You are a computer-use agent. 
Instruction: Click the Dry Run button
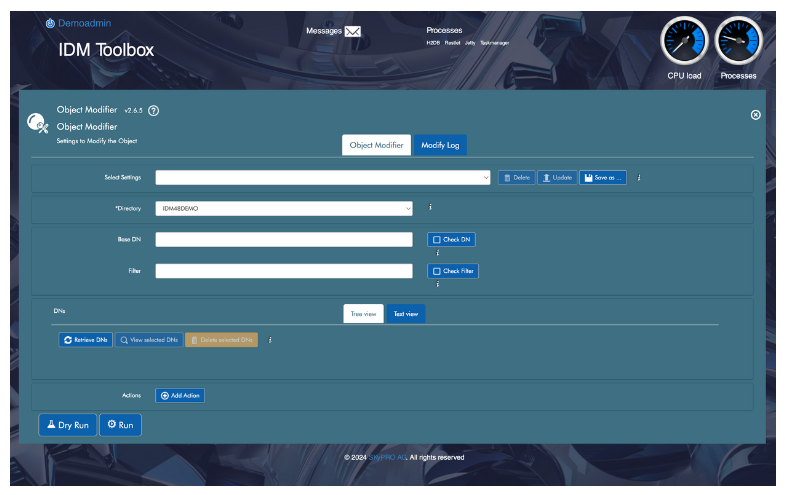point(67,425)
